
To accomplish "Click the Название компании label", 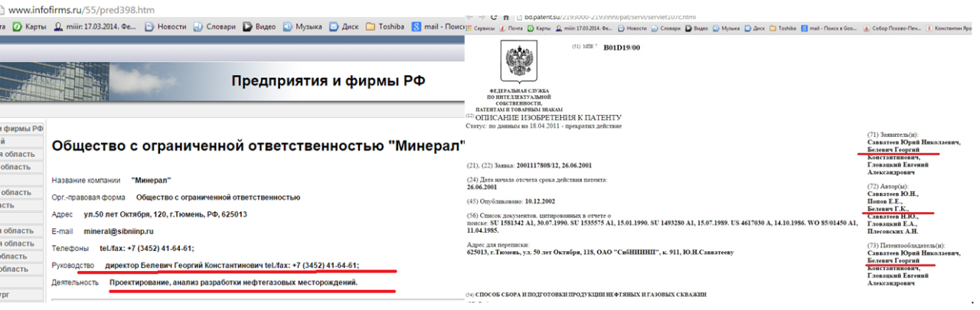I will [x=86, y=181].
